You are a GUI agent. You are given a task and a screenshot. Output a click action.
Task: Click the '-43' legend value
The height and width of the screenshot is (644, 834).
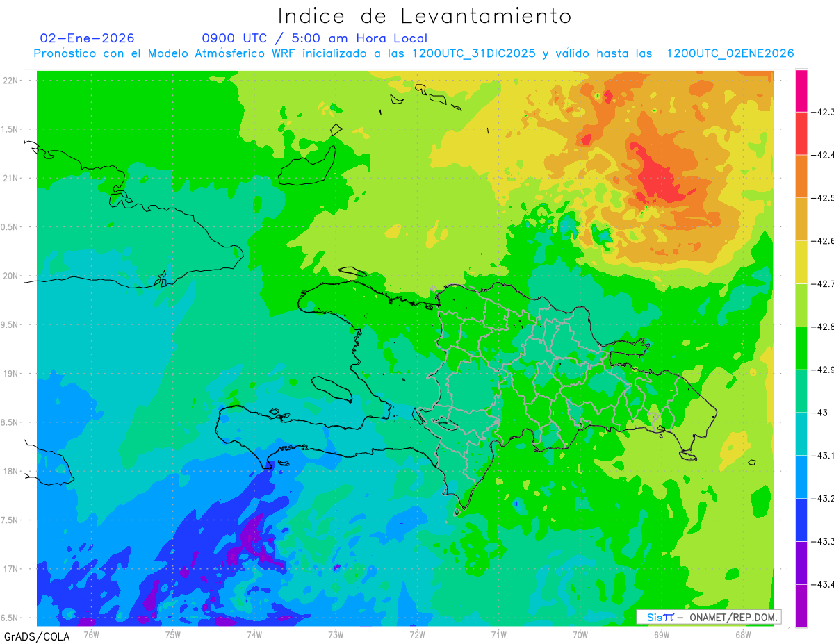821,413
